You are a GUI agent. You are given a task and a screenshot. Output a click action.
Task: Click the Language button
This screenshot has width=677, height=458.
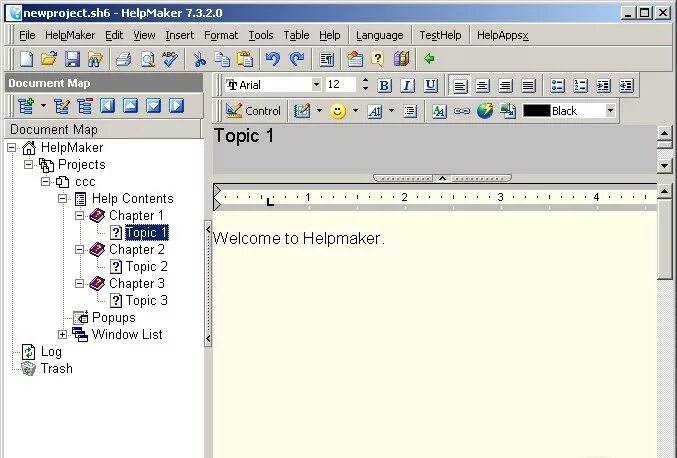click(380, 35)
